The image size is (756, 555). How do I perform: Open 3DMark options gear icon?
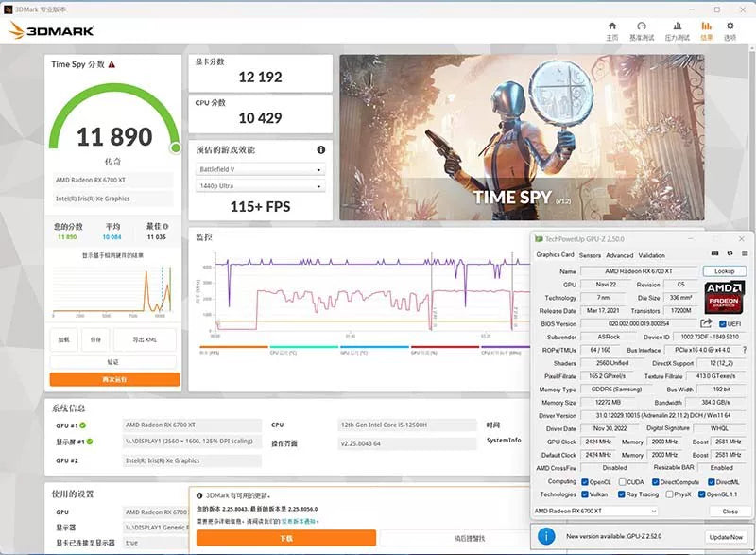click(730, 26)
